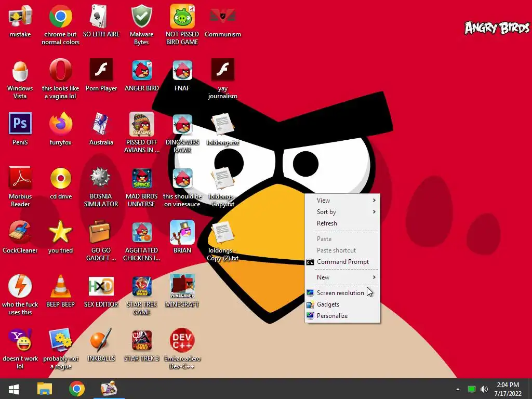Select the 'ANGER BIRD' desktop icon
Image resolution: width=532 pixels, height=399 pixels.
click(x=141, y=70)
